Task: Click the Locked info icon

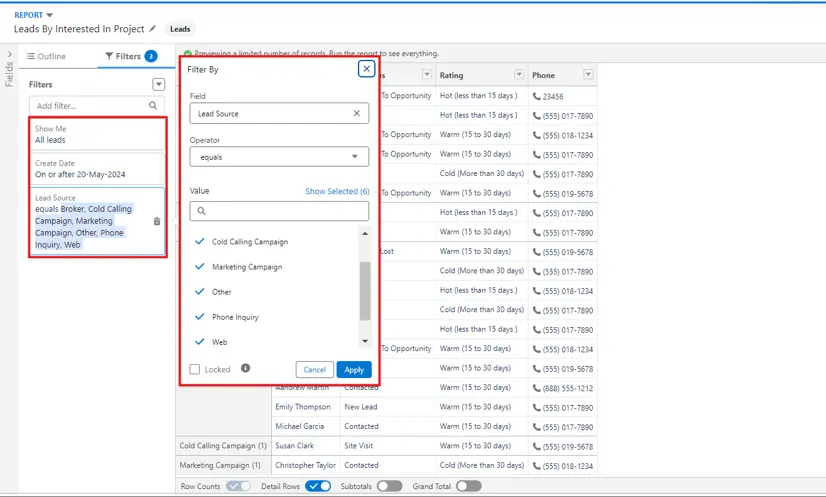Action: point(245,368)
